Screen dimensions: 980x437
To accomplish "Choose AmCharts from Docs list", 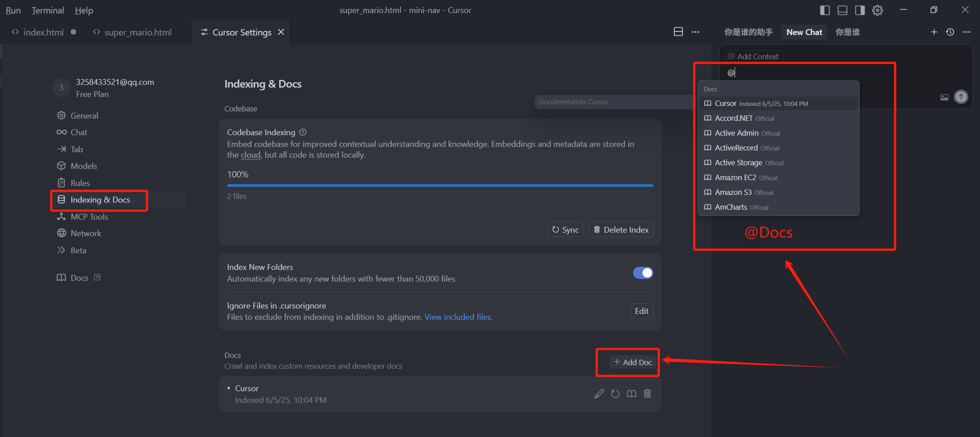I will pos(778,207).
